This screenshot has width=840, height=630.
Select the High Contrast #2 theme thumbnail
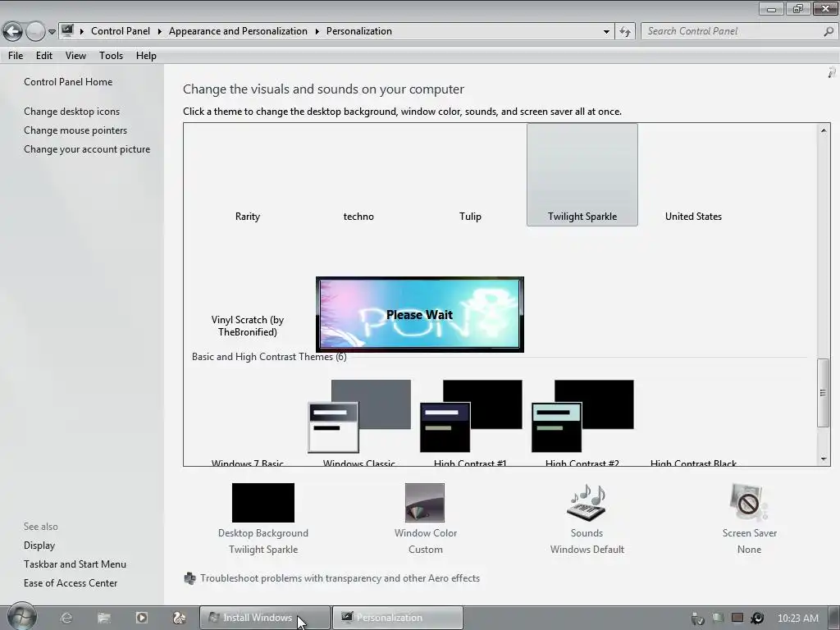pos(582,416)
